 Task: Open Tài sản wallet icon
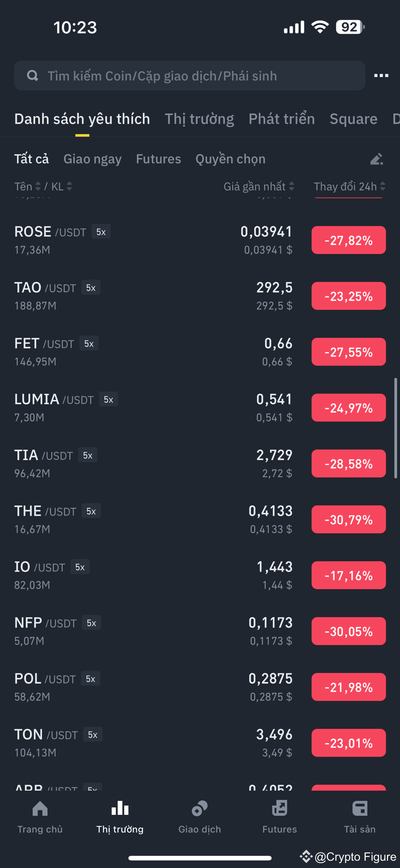click(x=360, y=808)
